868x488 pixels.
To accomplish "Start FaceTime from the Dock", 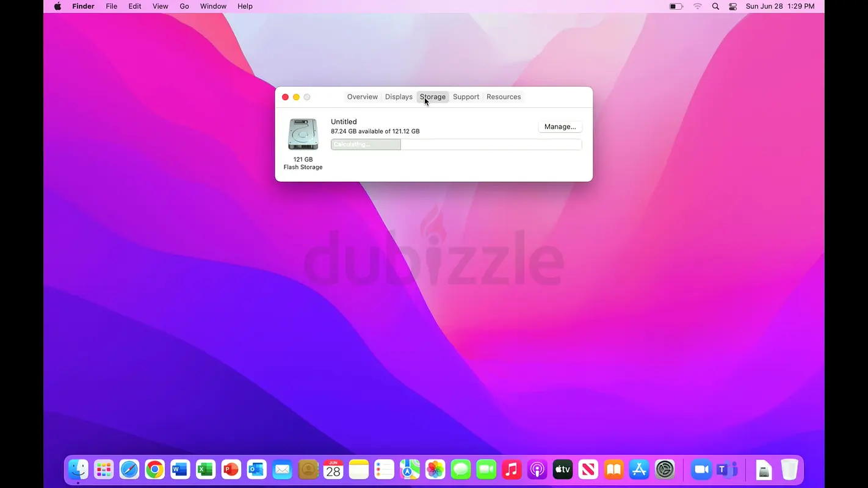I will (x=486, y=469).
